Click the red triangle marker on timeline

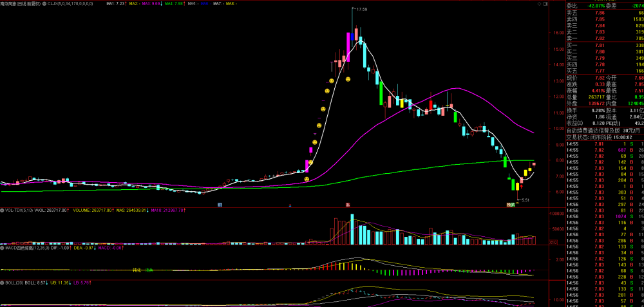point(290,205)
